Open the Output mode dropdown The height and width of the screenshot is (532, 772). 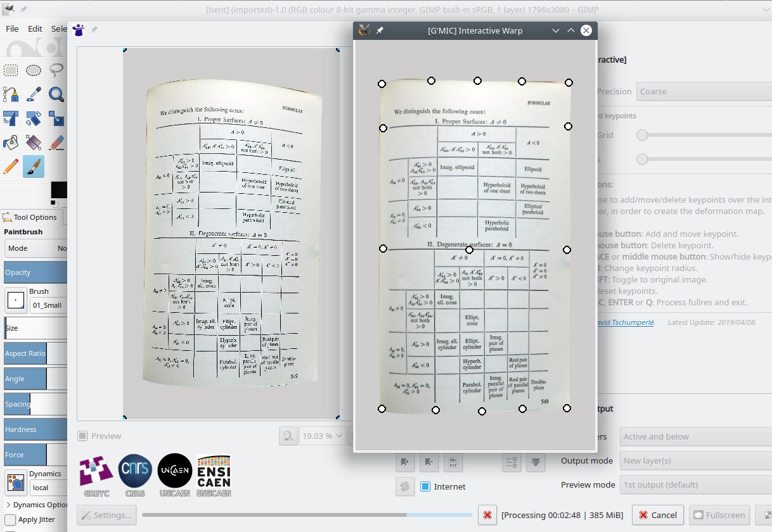[695, 460]
